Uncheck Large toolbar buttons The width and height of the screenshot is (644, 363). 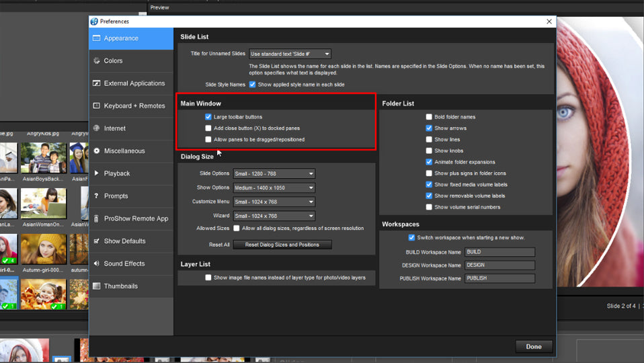pos(208,116)
